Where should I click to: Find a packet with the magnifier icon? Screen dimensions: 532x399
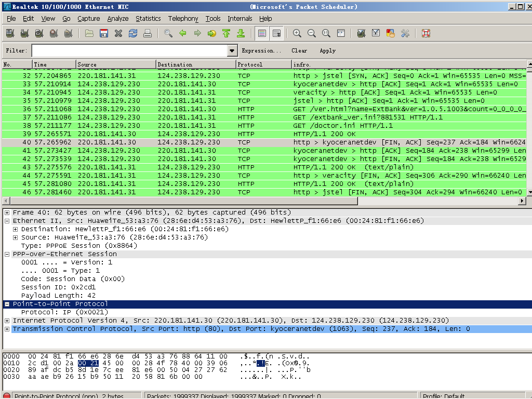168,33
